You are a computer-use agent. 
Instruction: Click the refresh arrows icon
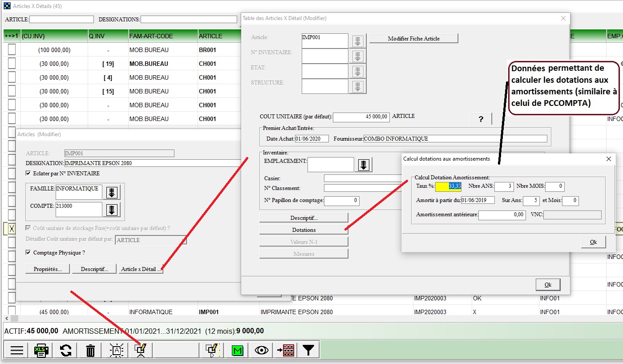66,350
